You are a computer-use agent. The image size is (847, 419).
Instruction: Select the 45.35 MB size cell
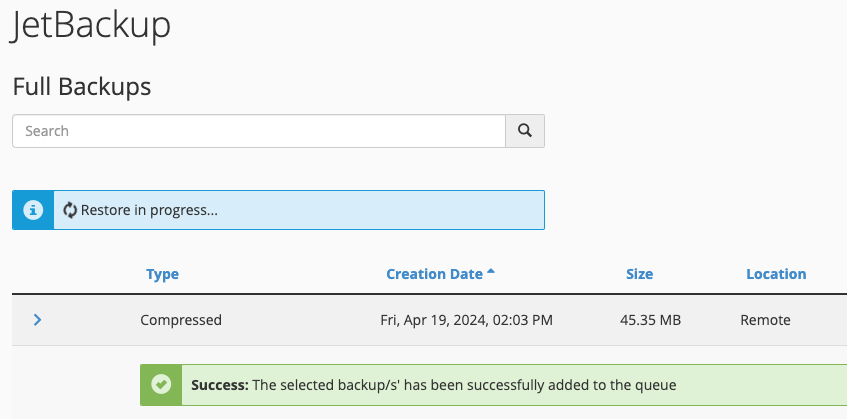coord(650,320)
